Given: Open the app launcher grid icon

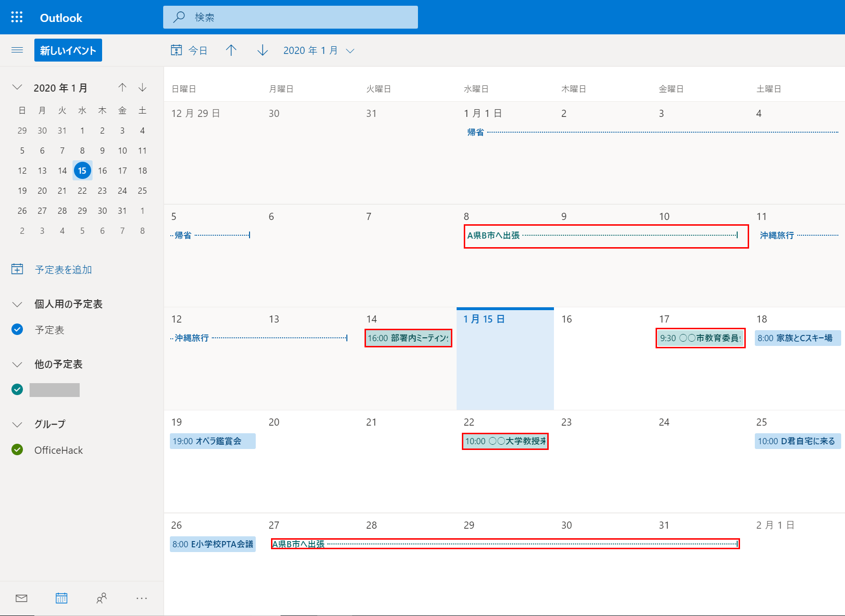Looking at the screenshot, I should pyautogui.click(x=17, y=17).
